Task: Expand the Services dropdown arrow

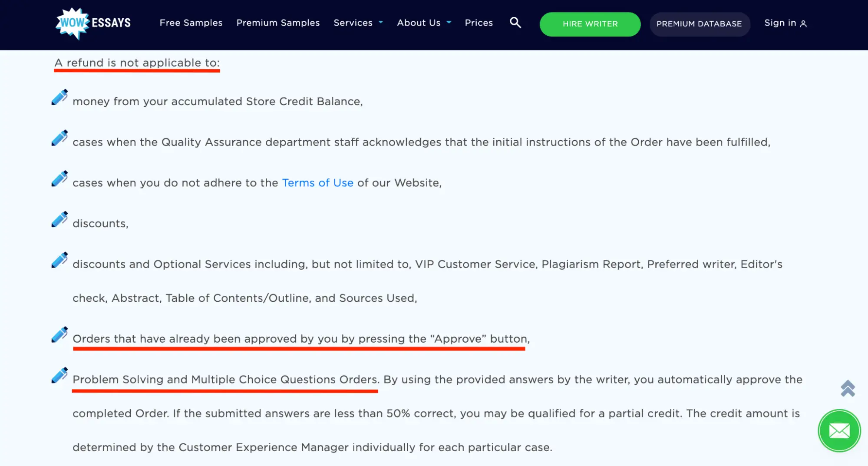Action: click(381, 23)
